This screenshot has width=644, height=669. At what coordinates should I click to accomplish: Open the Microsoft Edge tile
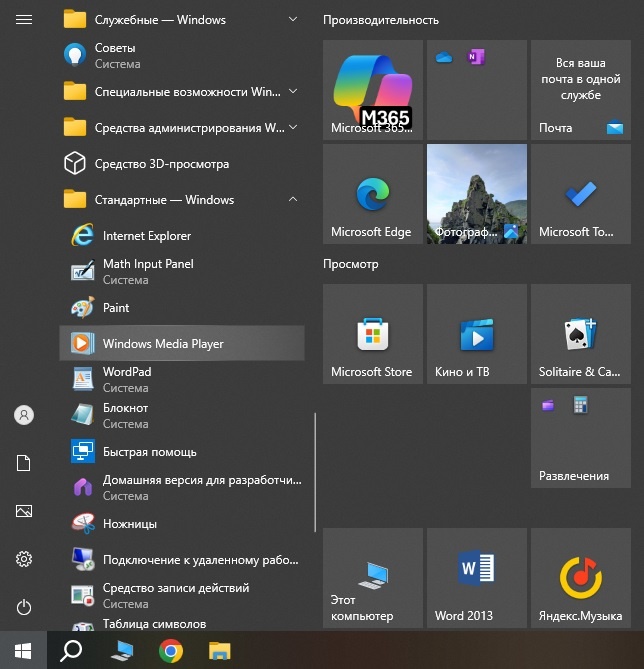373,194
